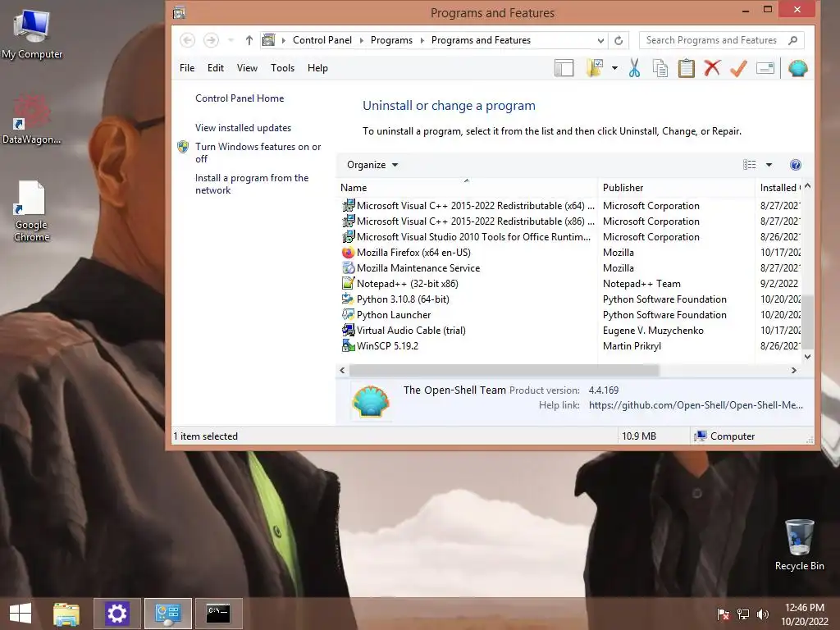Sort by the Name column header

coord(467,188)
